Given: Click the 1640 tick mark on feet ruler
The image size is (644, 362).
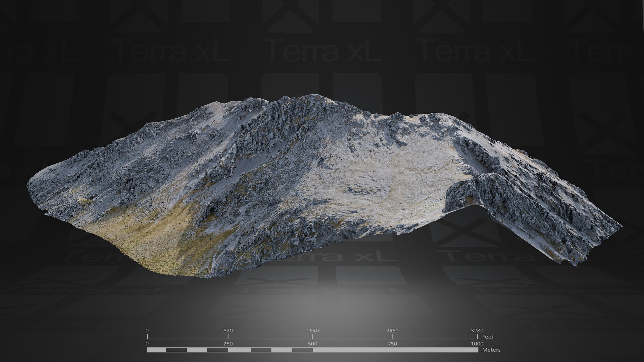Looking at the screenshot, I should pyautogui.click(x=312, y=337).
